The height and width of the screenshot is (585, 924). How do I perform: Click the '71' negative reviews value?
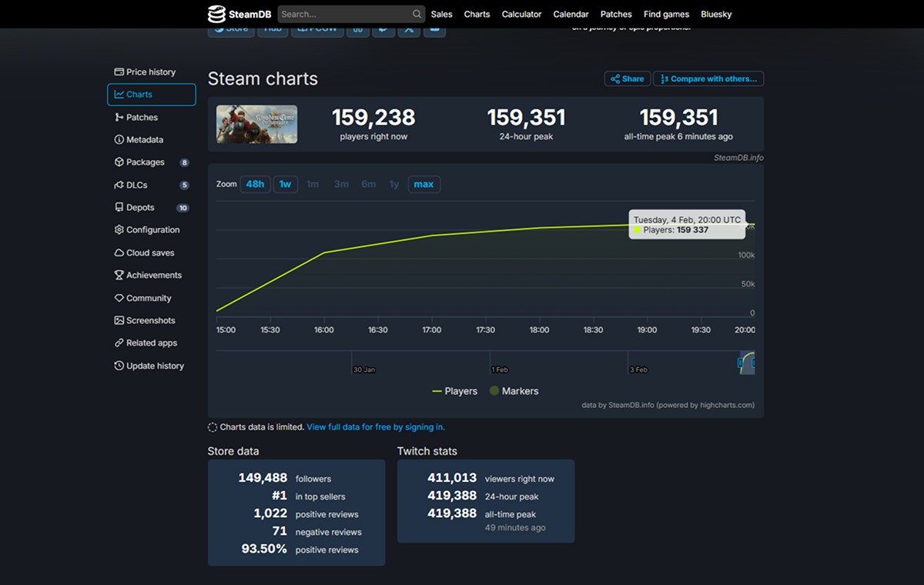280,531
